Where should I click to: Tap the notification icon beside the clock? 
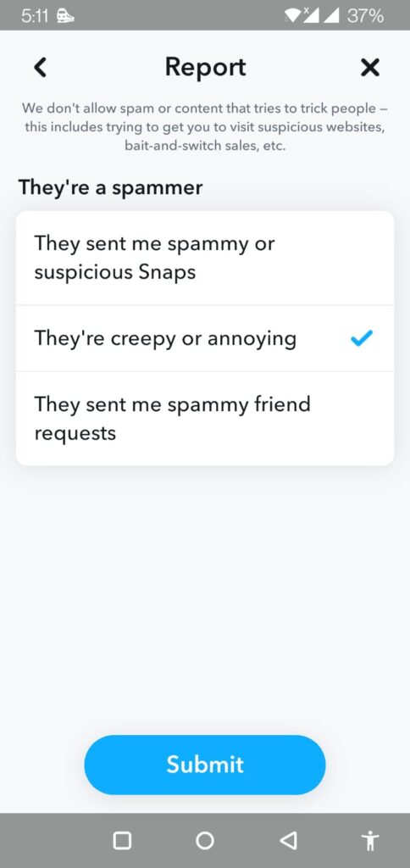[65, 15]
